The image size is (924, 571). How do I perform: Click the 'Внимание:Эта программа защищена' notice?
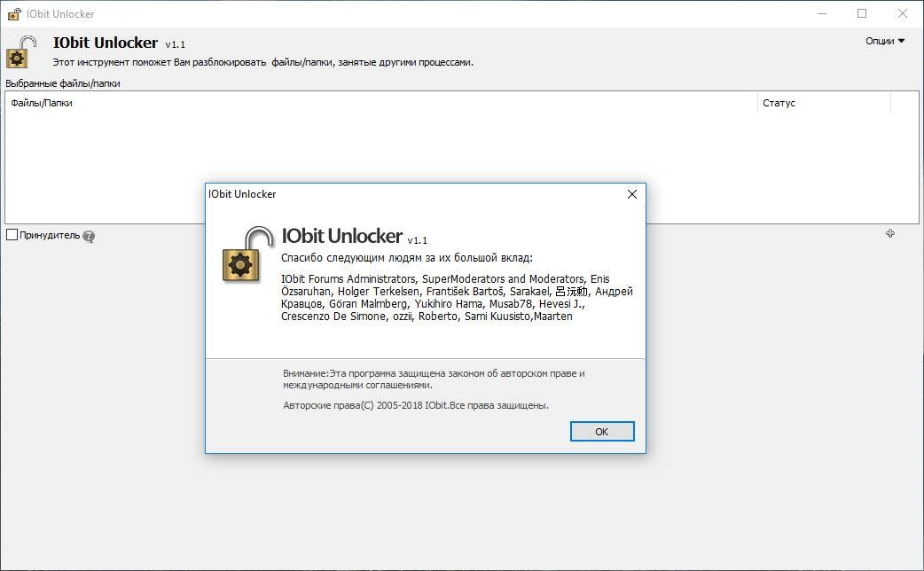coord(434,379)
